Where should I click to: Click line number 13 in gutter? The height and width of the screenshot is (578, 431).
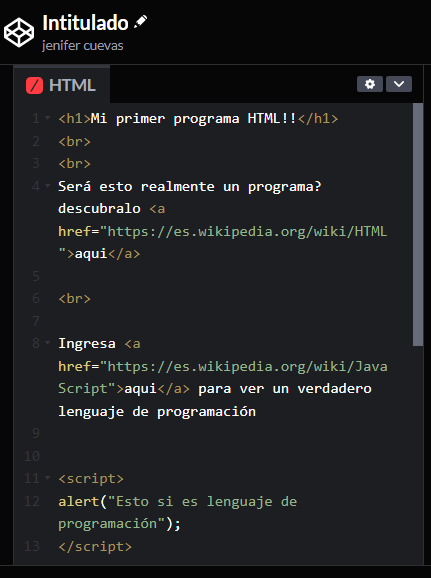pyautogui.click(x=32, y=546)
